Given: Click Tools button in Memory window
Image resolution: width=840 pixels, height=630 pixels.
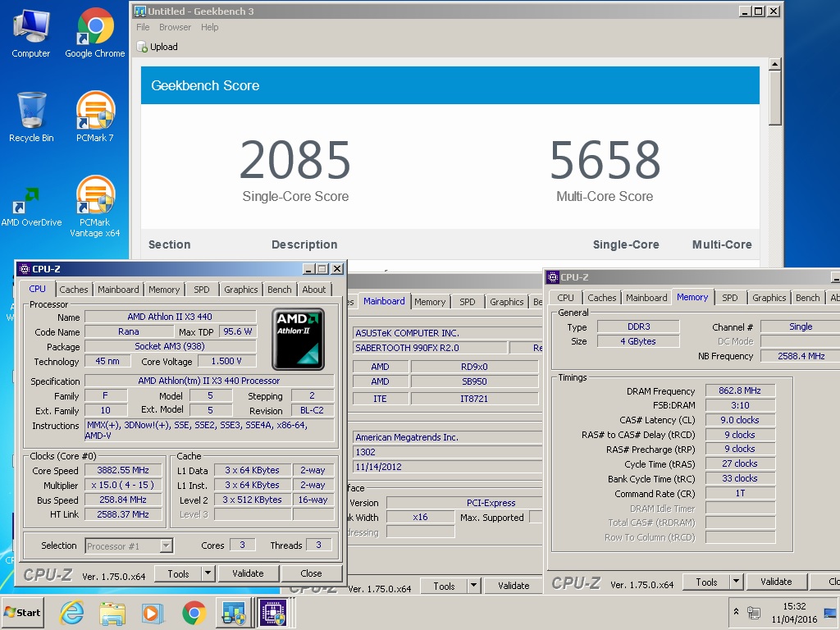Looking at the screenshot, I should pyautogui.click(x=706, y=582).
